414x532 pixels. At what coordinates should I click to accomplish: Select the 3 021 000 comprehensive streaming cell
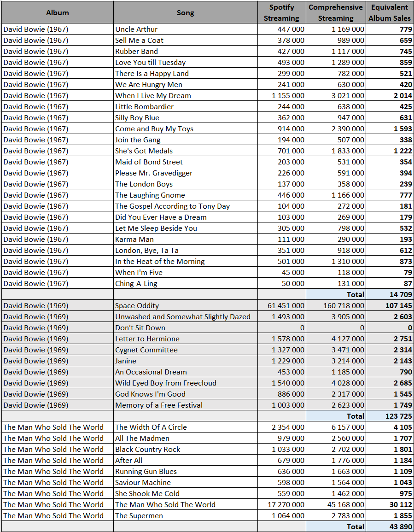[336, 96]
